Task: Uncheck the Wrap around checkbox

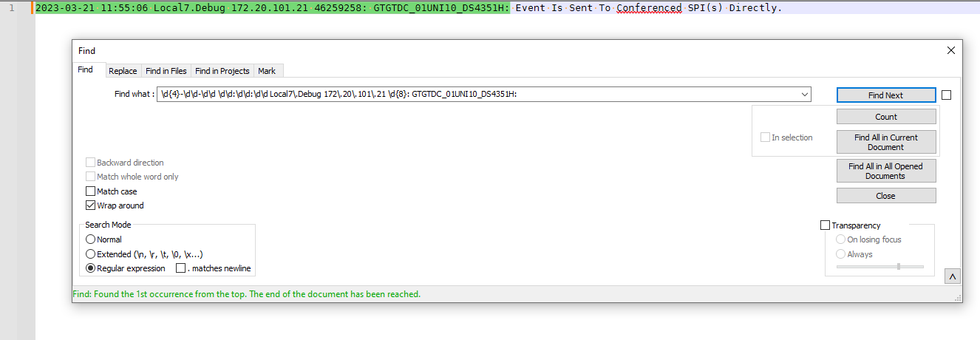Action: coord(91,205)
